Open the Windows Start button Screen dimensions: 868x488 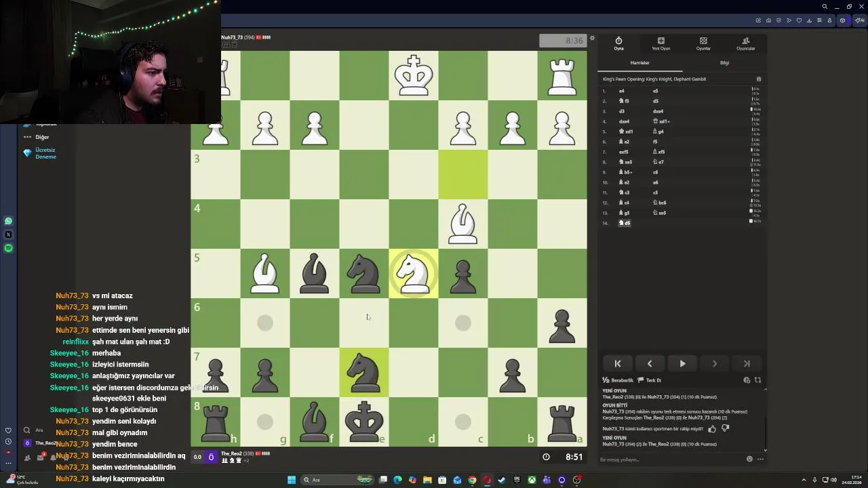click(292, 480)
